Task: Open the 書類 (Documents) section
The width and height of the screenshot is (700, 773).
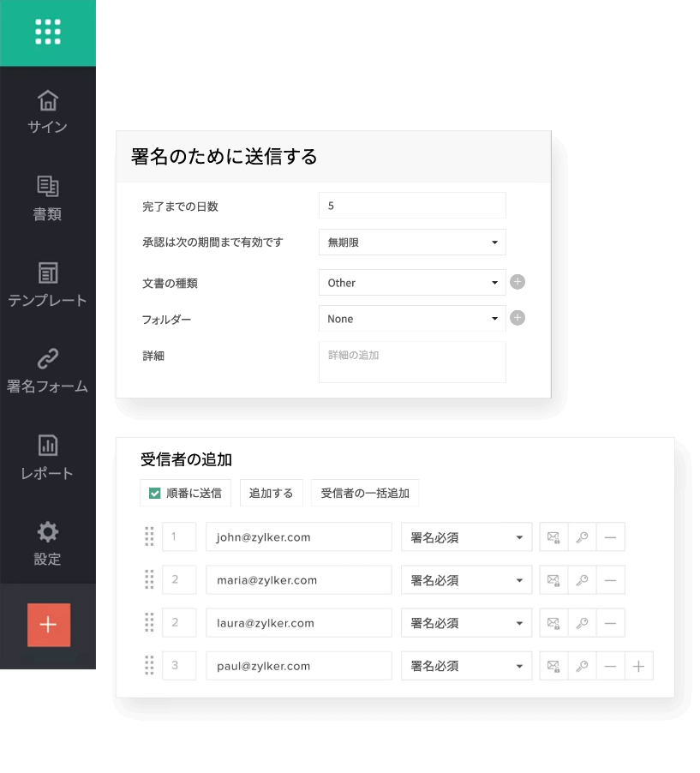Action: point(47,199)
